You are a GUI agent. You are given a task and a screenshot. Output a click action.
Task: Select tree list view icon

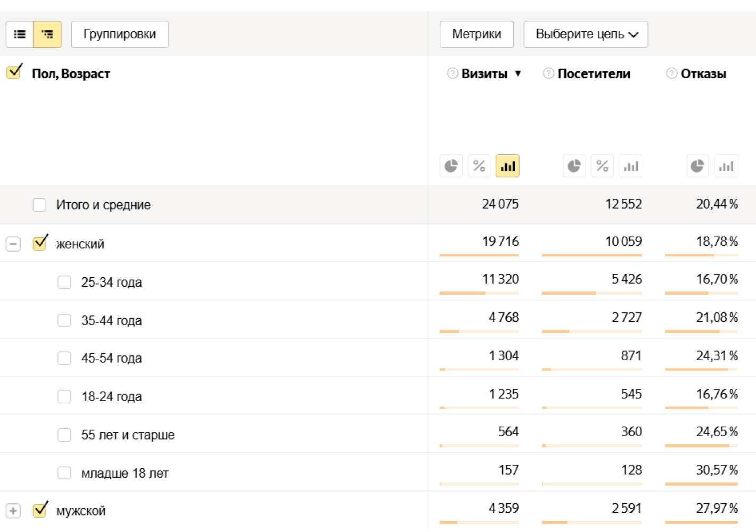click(x=47, y=35)
